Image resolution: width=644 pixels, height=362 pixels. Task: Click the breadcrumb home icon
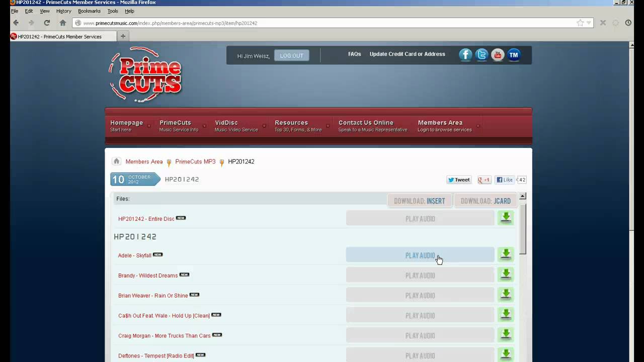point(116,161)
